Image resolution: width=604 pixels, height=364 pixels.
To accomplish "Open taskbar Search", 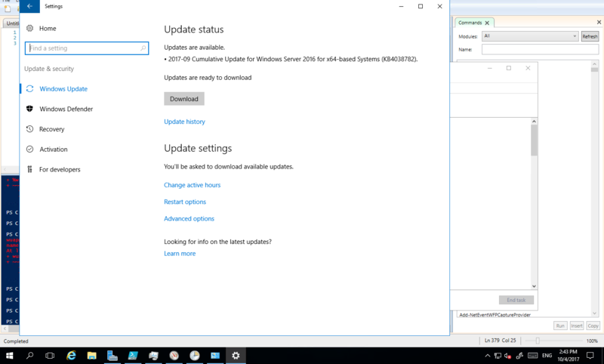I will [x=29, y=356].
